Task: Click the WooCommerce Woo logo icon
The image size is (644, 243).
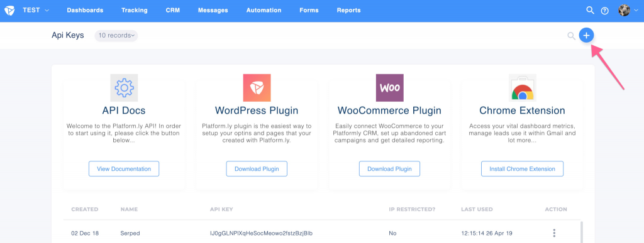Action: (x=390, y=88)
